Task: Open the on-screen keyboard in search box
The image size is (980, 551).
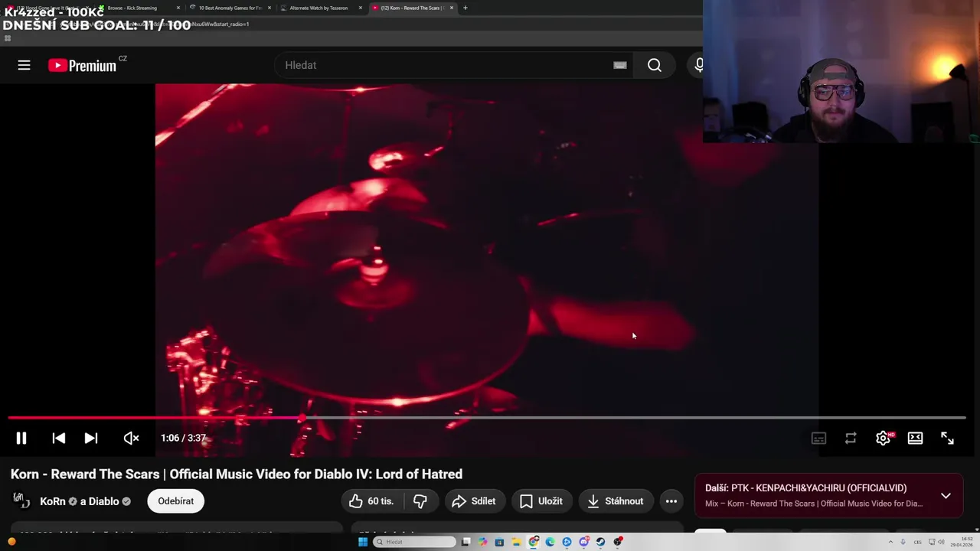Action: point(620,65)
